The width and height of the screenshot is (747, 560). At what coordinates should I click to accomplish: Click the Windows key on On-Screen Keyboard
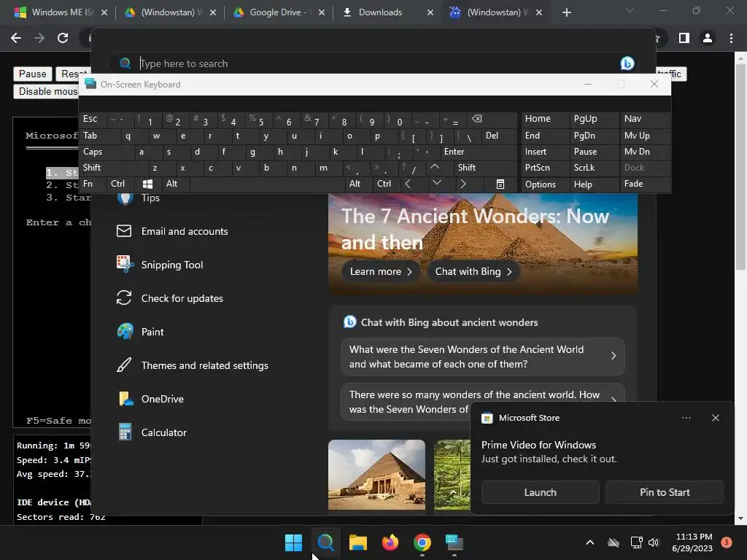tap(147, 184)
